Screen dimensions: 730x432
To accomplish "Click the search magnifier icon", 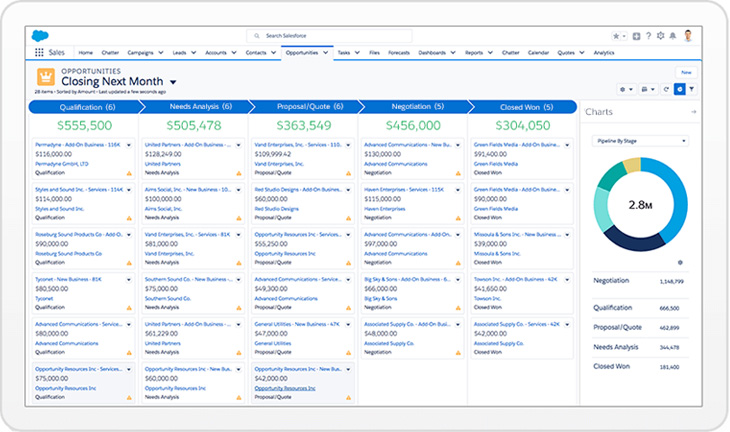I will pos(257,36).
